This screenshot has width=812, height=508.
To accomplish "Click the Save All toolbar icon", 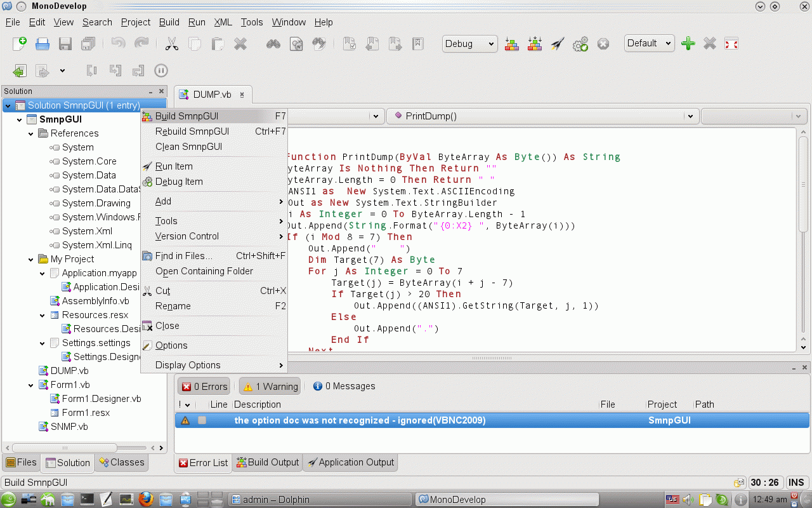I will point(88,44).
